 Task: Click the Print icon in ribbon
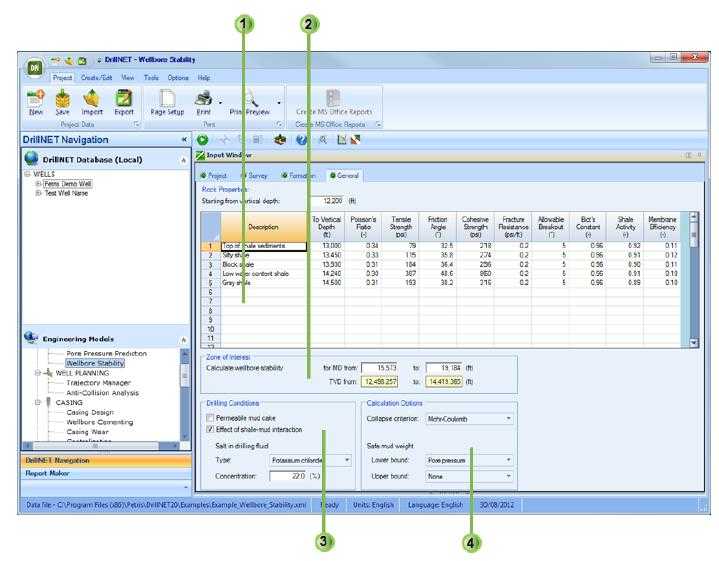203,98
